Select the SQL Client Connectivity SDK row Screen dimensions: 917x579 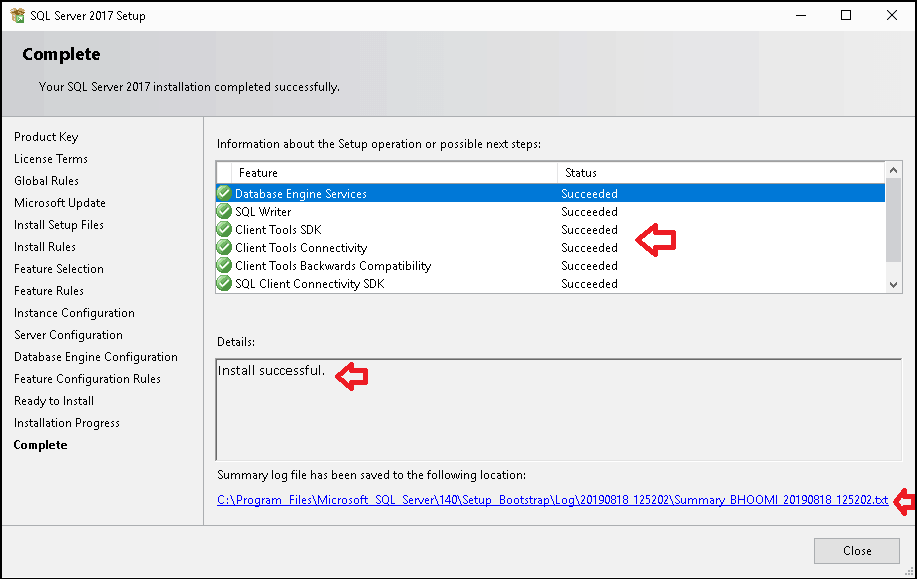point(550,284)
